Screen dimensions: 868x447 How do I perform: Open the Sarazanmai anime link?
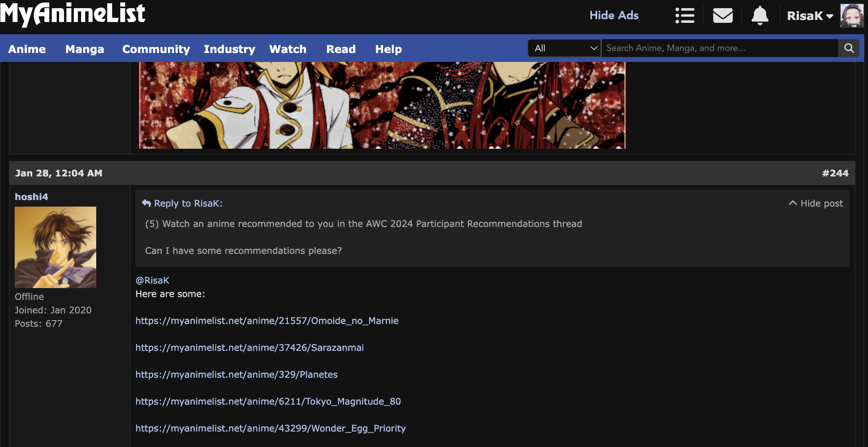point(250,348)
